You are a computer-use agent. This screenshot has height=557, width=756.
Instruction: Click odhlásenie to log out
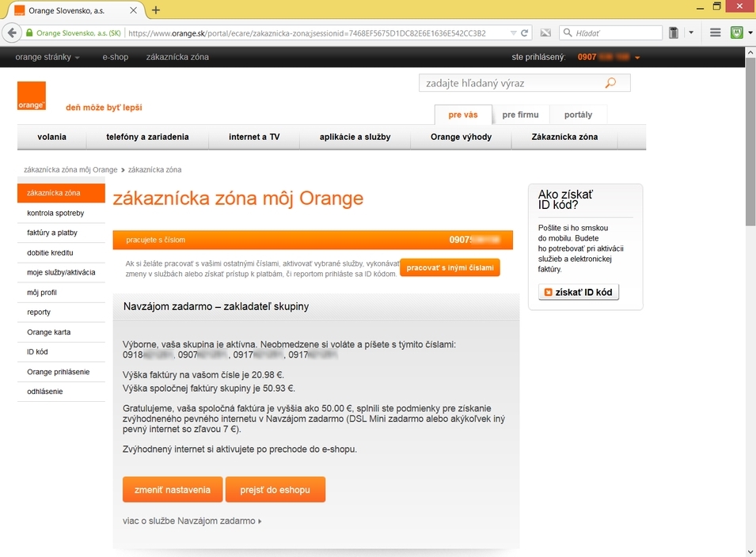[61, 392]
